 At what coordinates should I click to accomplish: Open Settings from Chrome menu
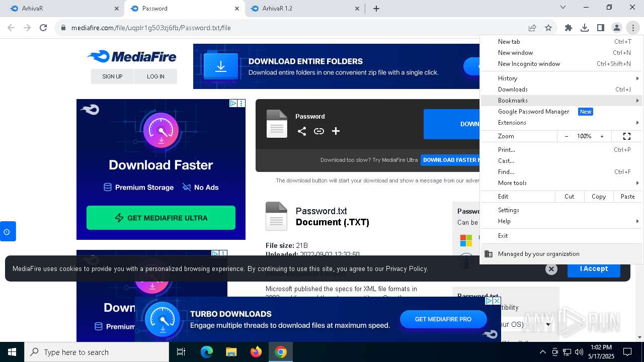pyautogui.click(x=561, y=210)
